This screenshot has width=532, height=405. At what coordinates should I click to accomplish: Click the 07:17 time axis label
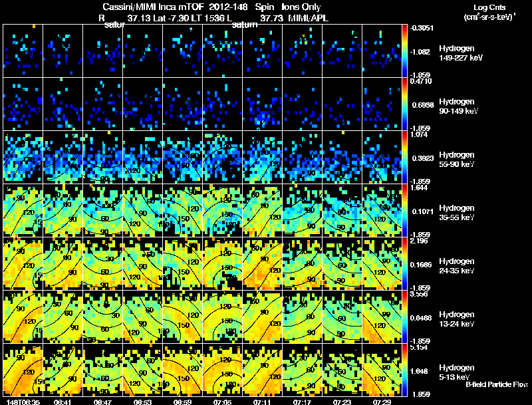[302, 402]
